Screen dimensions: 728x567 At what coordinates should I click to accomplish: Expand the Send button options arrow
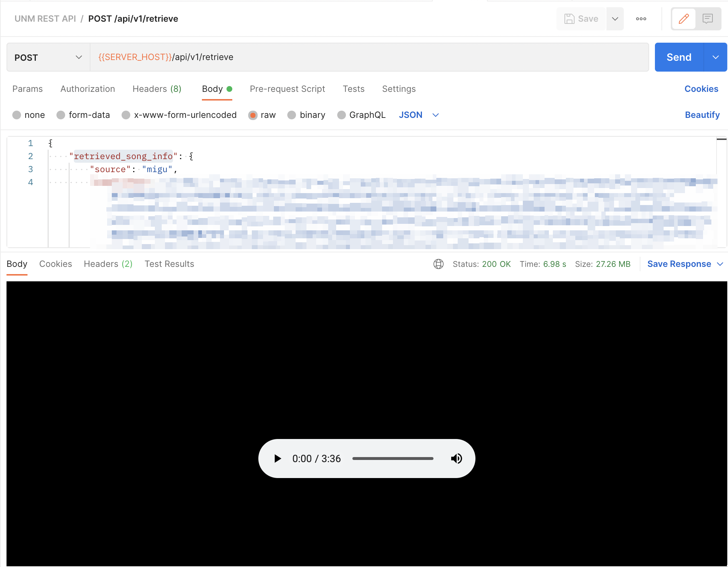click(x=715, y=57)
